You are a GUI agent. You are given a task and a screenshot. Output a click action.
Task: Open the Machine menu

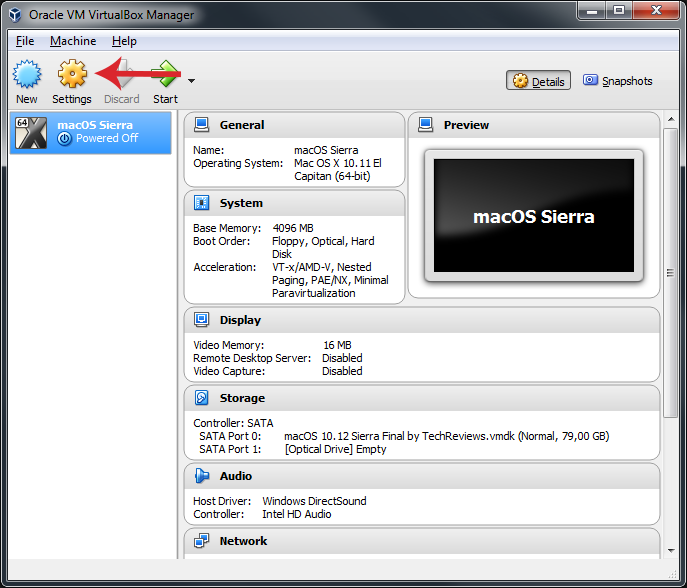coord(73,41)
